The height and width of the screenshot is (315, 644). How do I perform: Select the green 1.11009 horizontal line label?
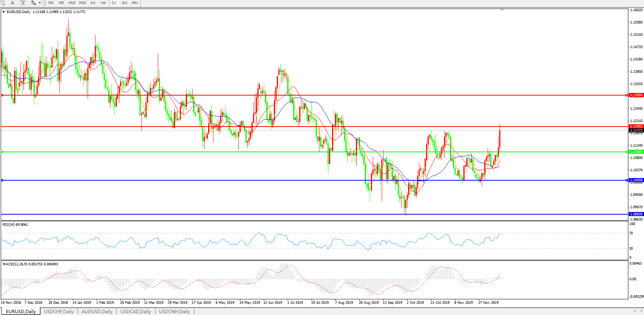coord(636,152)
